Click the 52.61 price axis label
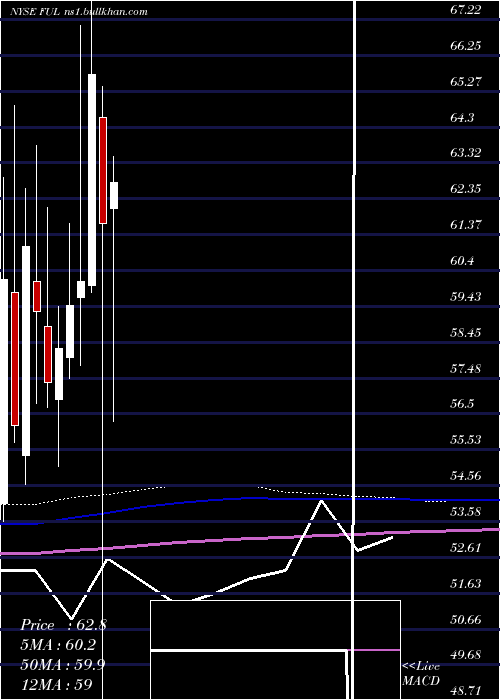This screenshot has height=700, width=500. click(x=466, y=548)
